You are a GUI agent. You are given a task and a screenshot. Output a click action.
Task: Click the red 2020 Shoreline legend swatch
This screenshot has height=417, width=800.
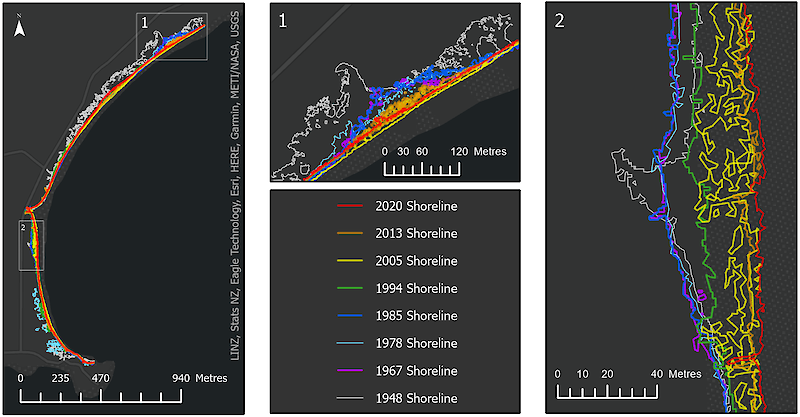click(350, 206)
